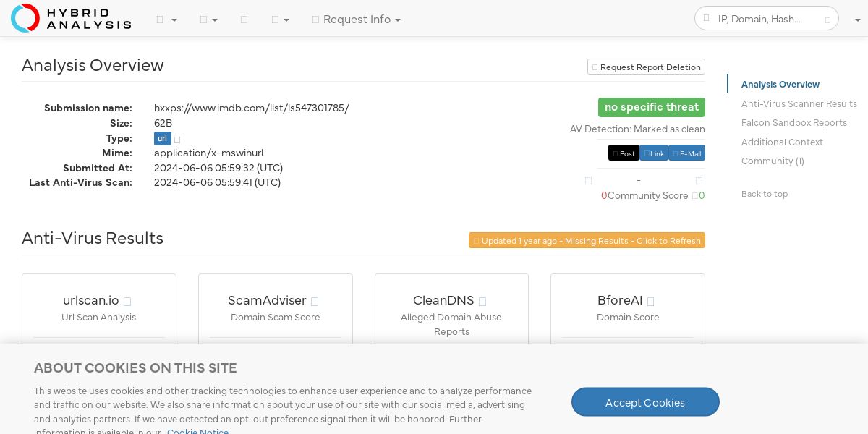Share report via the E-Mail button
Viewport: 868px width, 434px height.
click(x=686, y=153)
